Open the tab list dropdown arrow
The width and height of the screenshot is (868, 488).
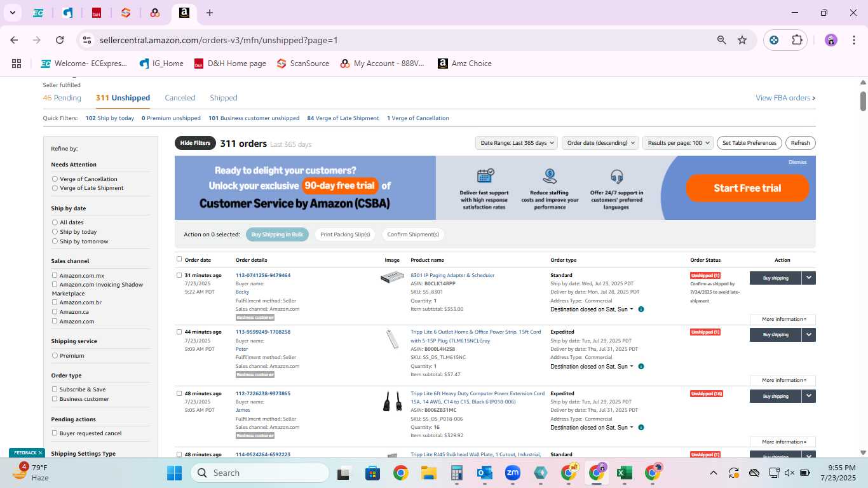(x=13, y=13)
